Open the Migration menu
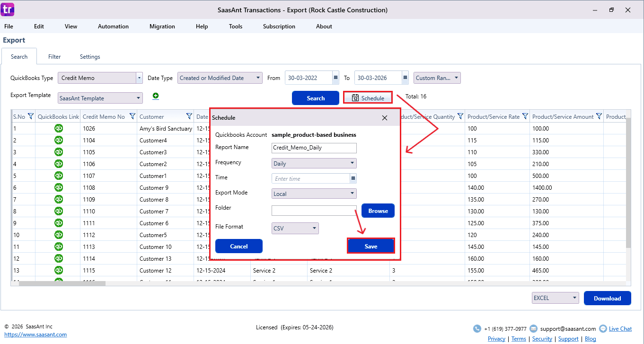 click(162, 26)
